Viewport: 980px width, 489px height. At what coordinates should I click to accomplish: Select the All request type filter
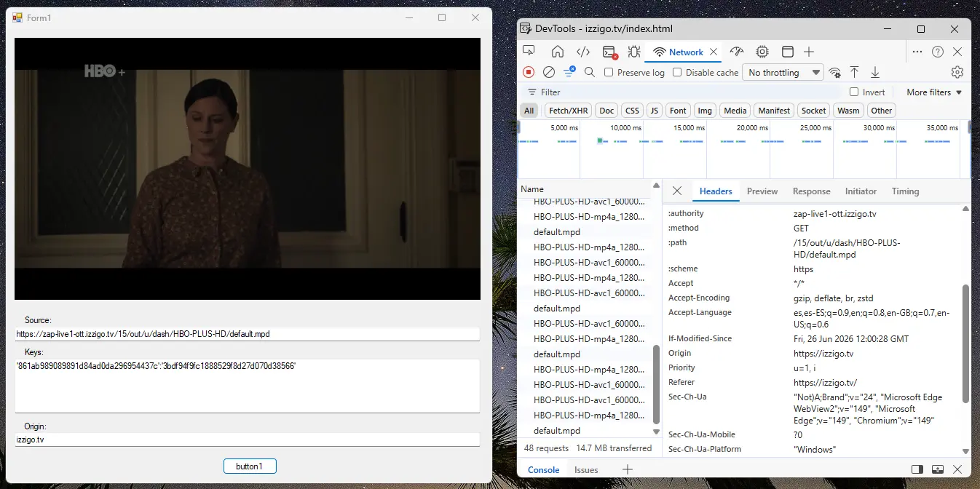pos(529,111)
